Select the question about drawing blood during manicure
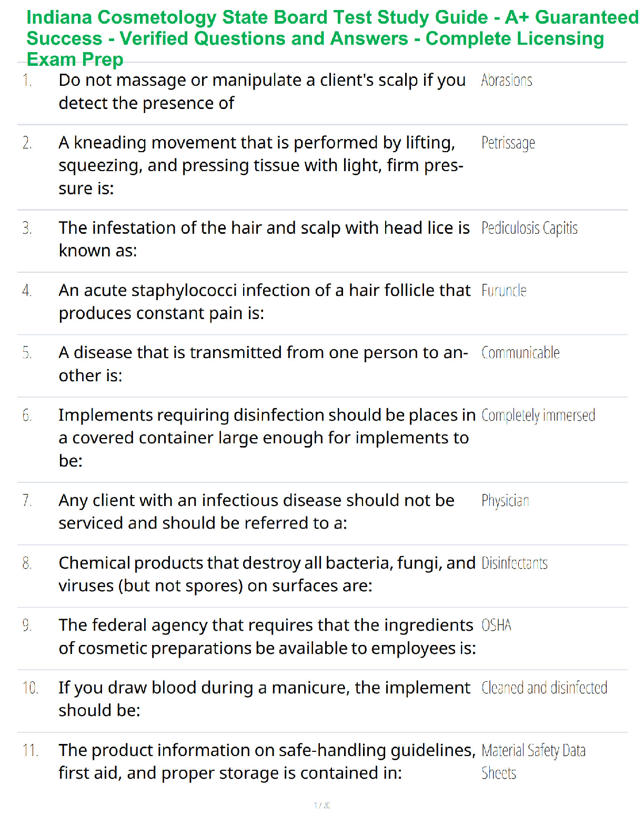The height and width of the screenshot is (834, 644). pyautogui.click(x=264, y=699)
